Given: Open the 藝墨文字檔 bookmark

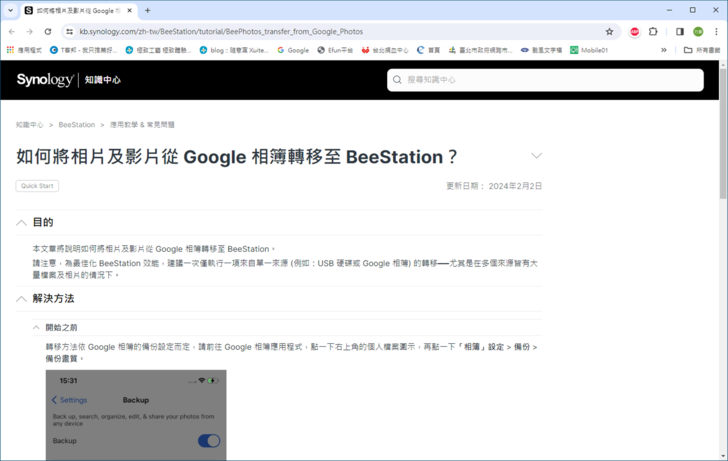Looking at the screenshot, I should coord(541,50).
